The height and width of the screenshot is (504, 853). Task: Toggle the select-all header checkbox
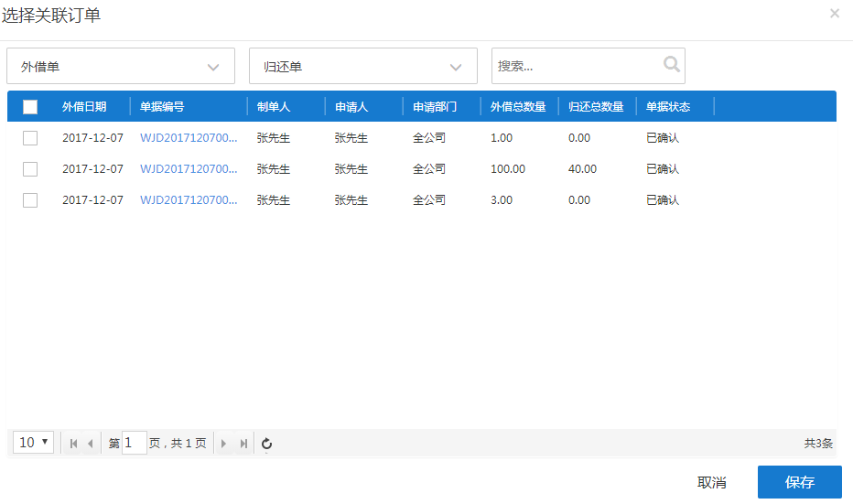(x=30, y=107)
